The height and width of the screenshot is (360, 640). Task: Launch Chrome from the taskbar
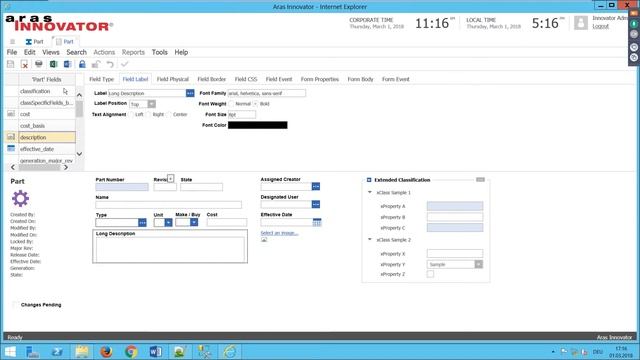point(131,351)
